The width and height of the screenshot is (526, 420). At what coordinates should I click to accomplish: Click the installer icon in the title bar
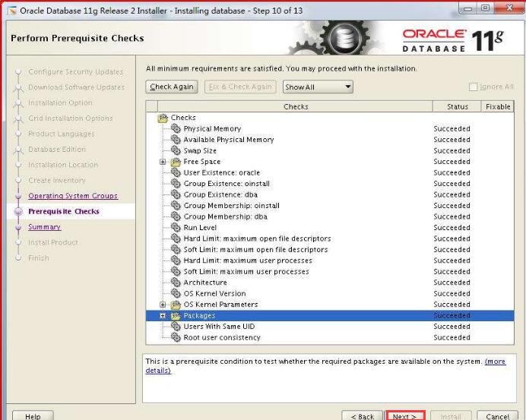point(13,11)
